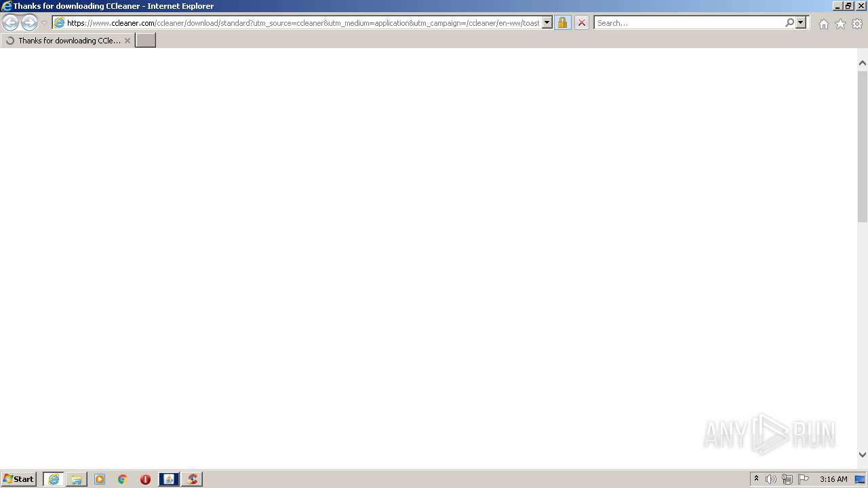Click the scrollbar down arrow

[x=863, y=455]
